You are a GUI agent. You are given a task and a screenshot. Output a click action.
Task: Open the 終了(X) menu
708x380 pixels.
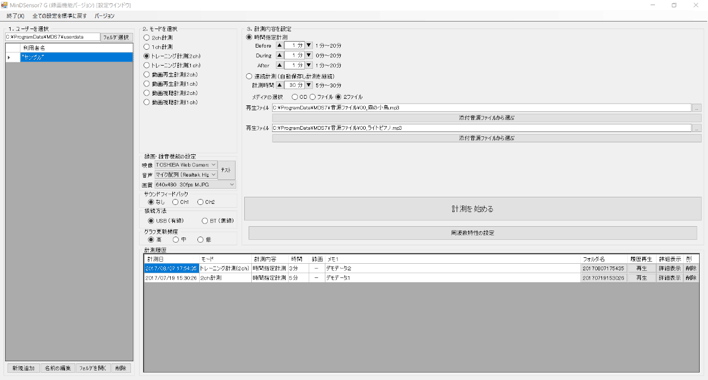[15, 16]
